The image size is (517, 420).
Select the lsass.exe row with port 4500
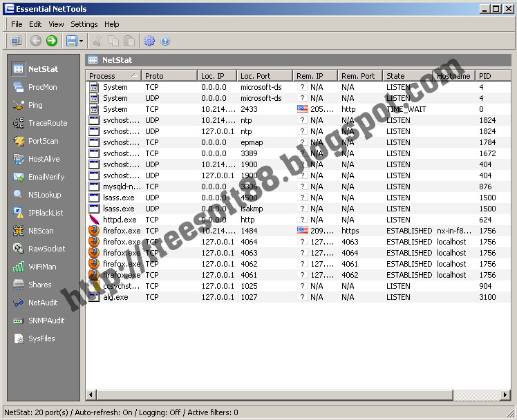(298, 198)
